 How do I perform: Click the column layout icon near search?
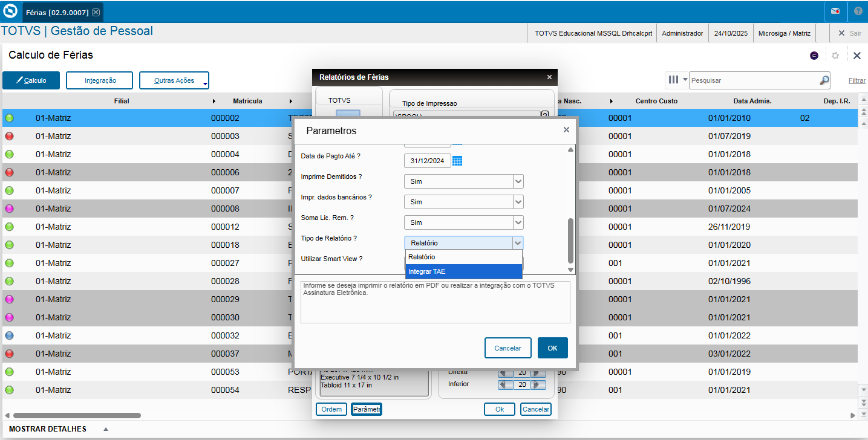[x=673, y=80]
